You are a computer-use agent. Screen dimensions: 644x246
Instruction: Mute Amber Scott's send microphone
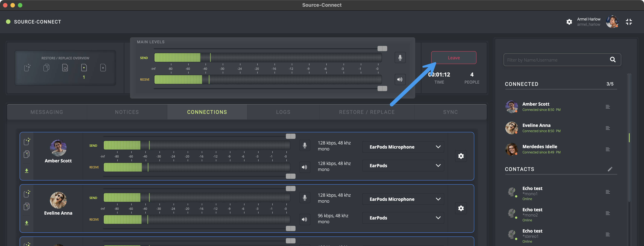(304, 145)
